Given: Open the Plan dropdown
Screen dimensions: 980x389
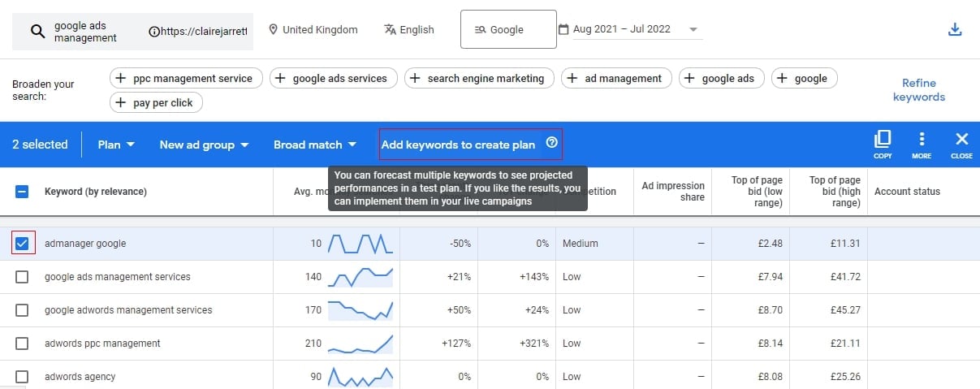Looking at the screenshot, I should click(x=116, y=145).
